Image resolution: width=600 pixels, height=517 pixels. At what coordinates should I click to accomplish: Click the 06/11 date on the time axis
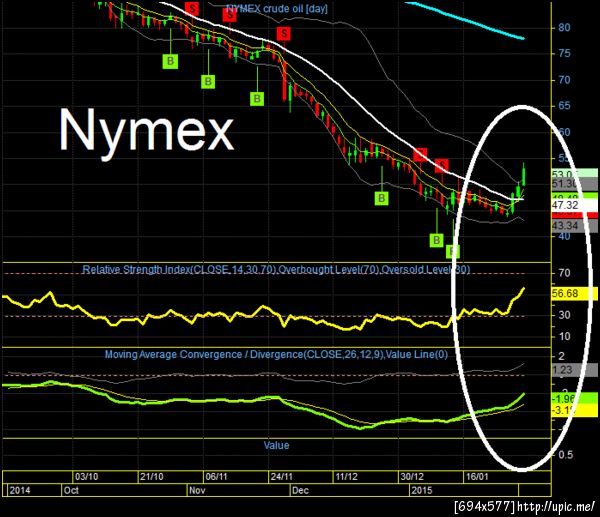tap(217, 477)
